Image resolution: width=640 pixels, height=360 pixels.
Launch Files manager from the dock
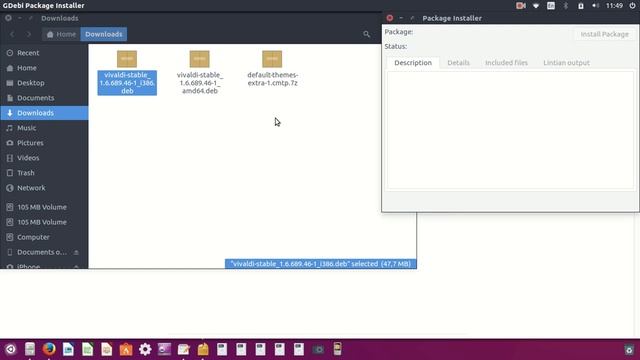click(30, 349)
